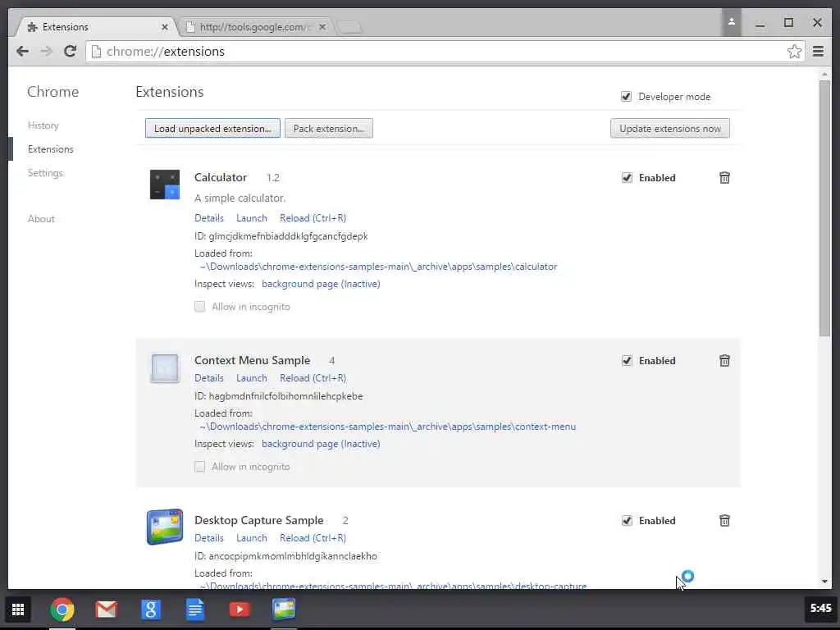Open YouTube from the shelf
The height and width of the screenshot is (630, 840).
click(240, 609)
